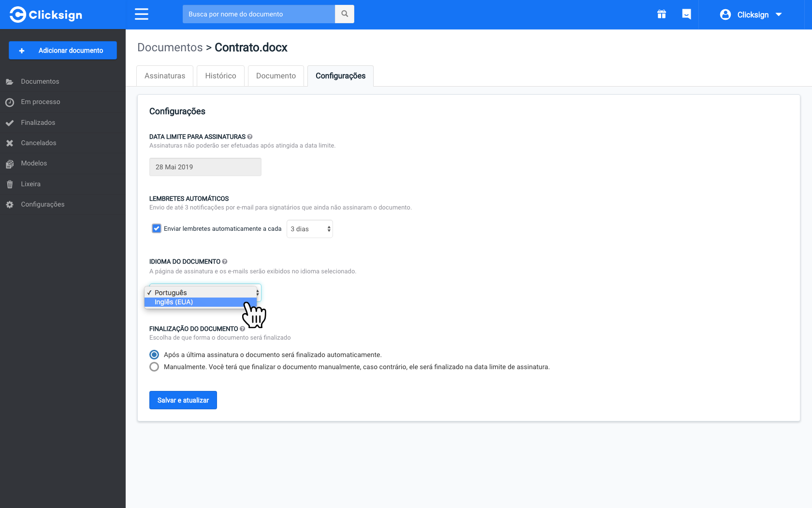Open Finalizados in sidebar
The image size is (812, 508).
(63, 123)
